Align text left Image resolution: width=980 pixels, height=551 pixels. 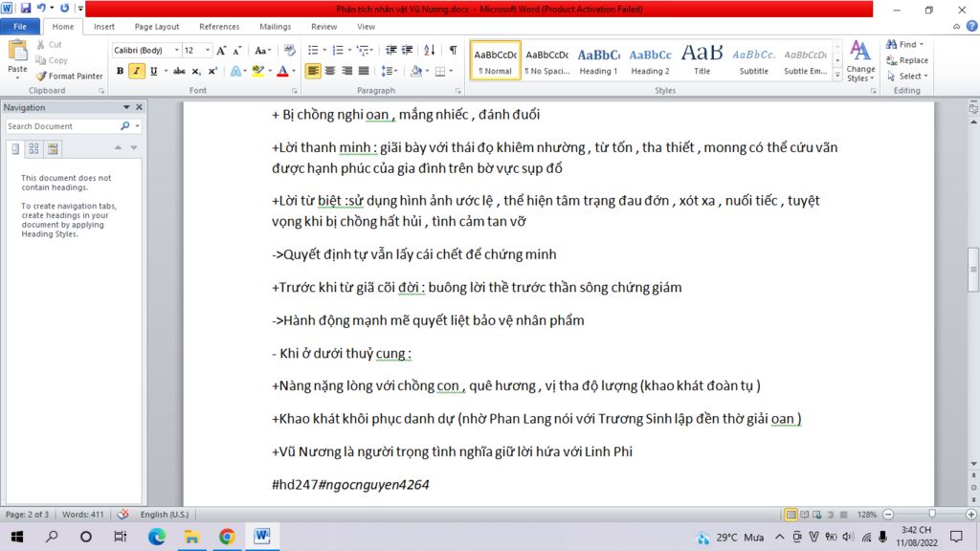(x=313, y=71)
